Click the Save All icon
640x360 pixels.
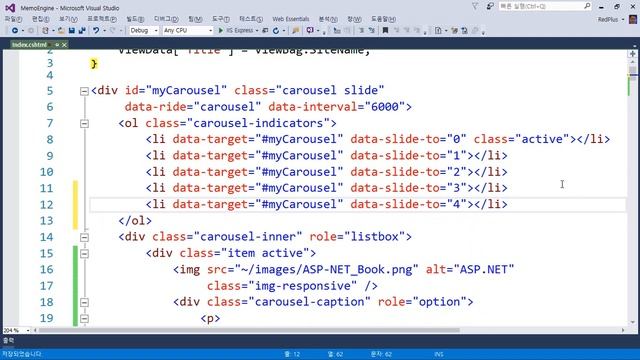[x=82, y=31]
